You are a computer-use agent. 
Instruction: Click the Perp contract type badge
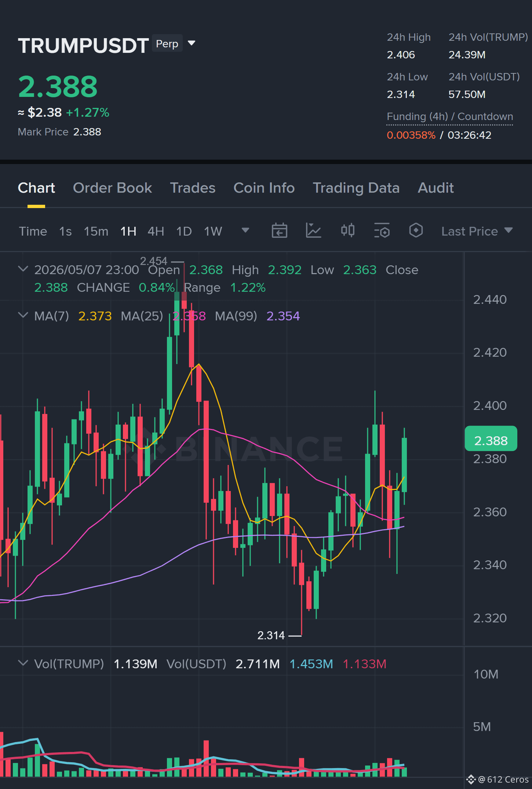(x=167, y=44)
